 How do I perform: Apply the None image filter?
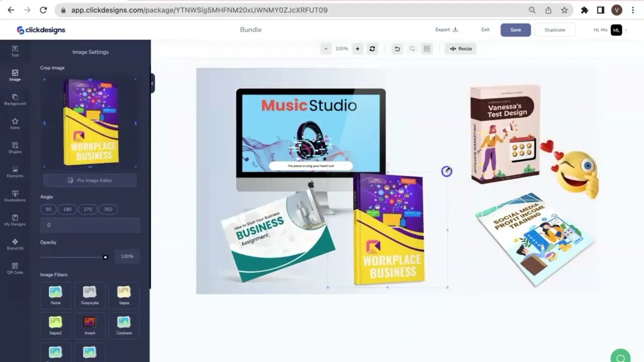55,295
